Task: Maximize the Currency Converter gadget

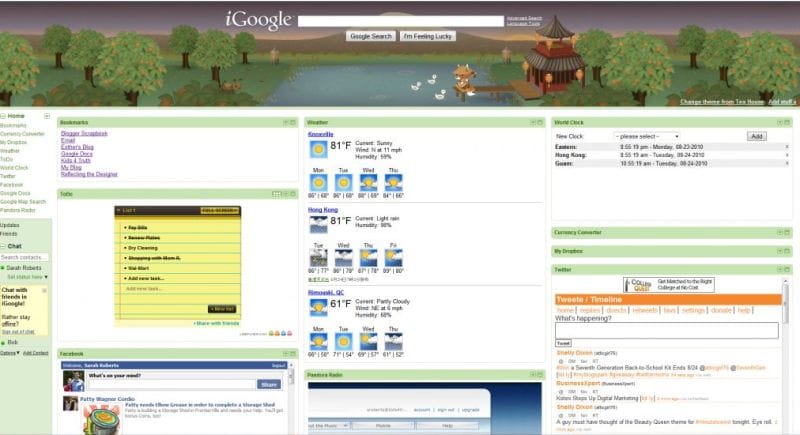Action: [x=787, y=233]
